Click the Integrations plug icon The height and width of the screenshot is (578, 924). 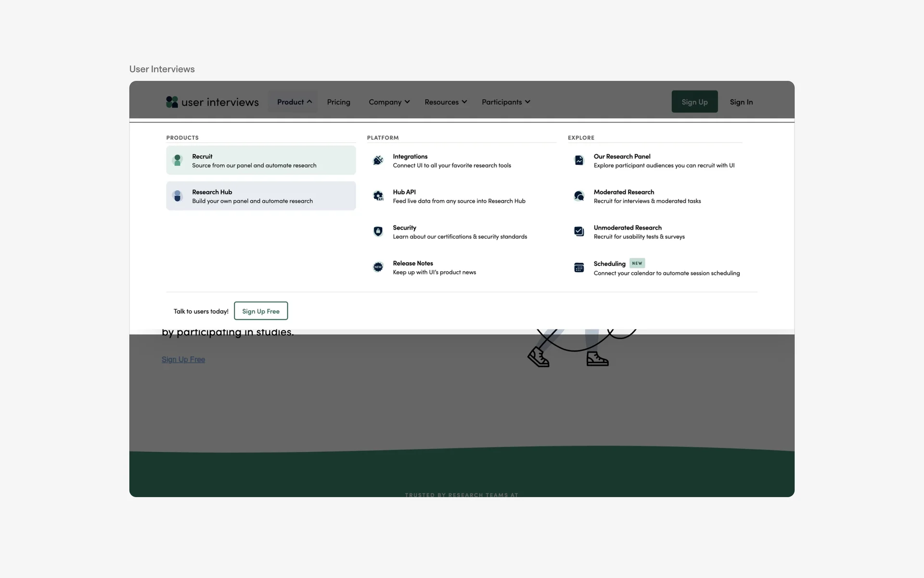[x=378, y=160]
